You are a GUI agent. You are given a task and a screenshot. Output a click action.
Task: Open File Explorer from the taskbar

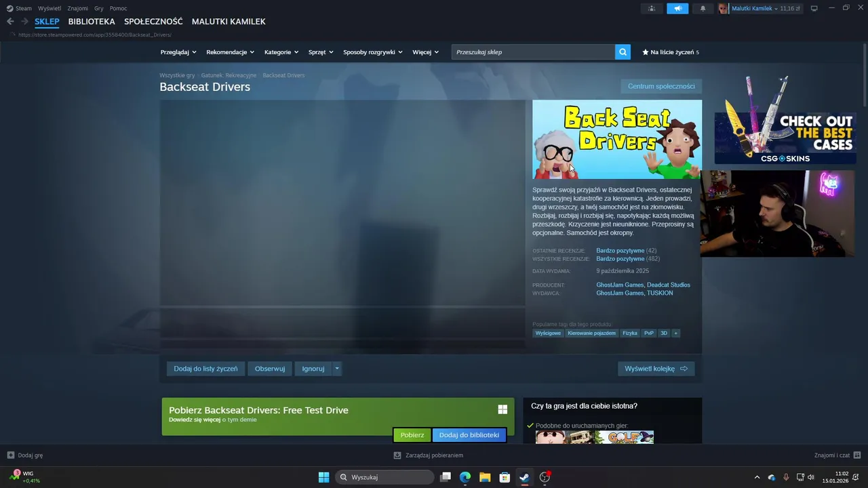pos(485,477)
